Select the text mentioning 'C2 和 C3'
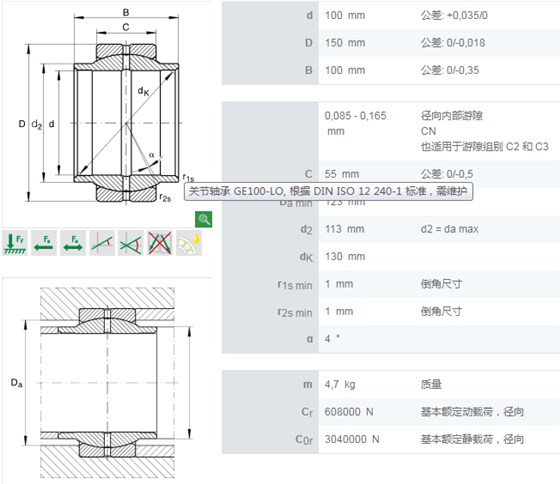Screen dimensions: 560x484 click(485, 146)
